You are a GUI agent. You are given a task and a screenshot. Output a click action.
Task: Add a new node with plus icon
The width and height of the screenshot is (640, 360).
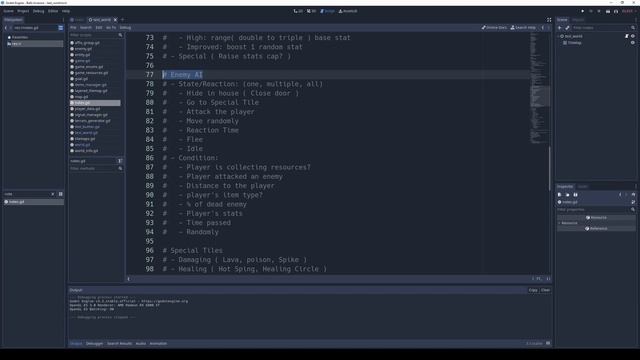[x=560, y=28]
